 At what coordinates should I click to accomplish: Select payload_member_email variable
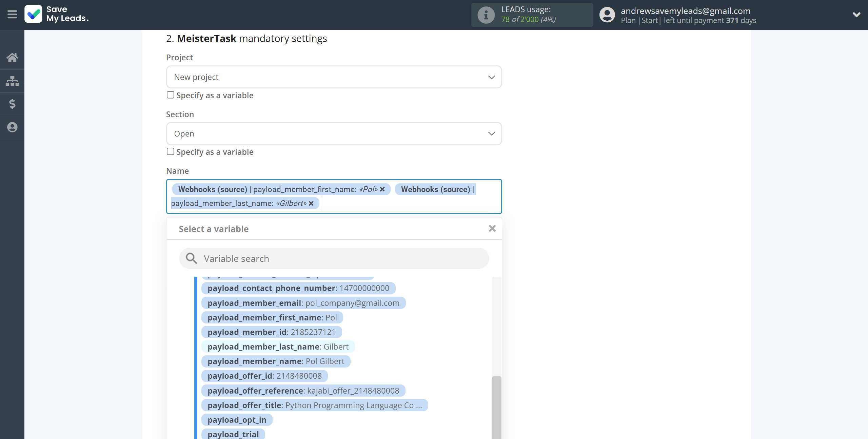click(x=303, y=303)
